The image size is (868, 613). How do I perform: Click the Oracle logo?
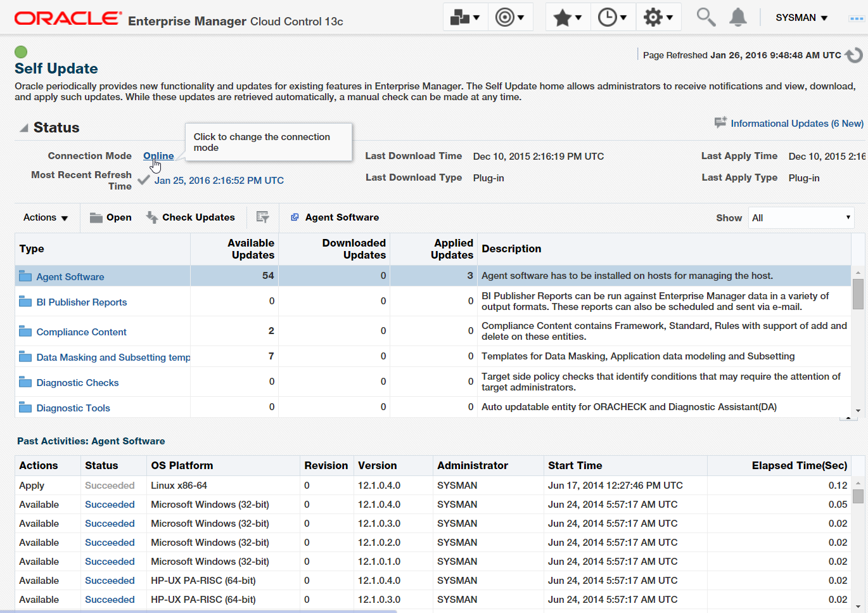pyautogui.click(x=68, y=18)
